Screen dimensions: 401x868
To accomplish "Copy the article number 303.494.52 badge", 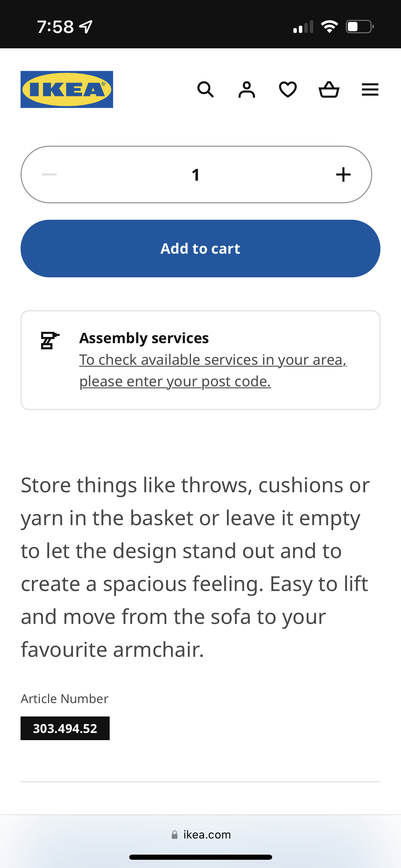I will click(65, 728).
